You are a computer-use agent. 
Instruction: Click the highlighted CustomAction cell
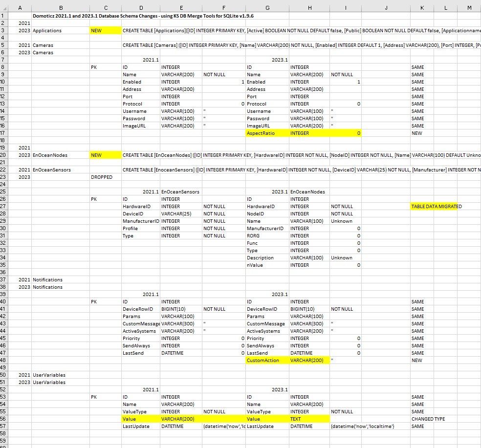click(x=267, y=360)
